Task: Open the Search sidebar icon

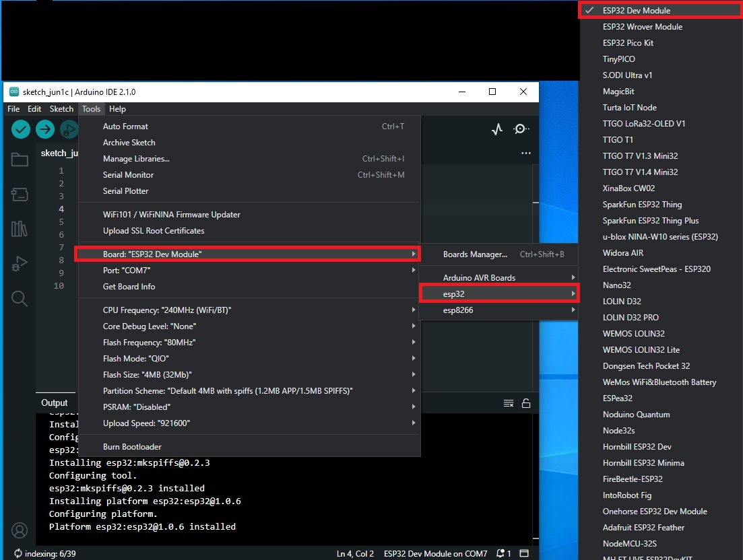Action: pos(20,298)
